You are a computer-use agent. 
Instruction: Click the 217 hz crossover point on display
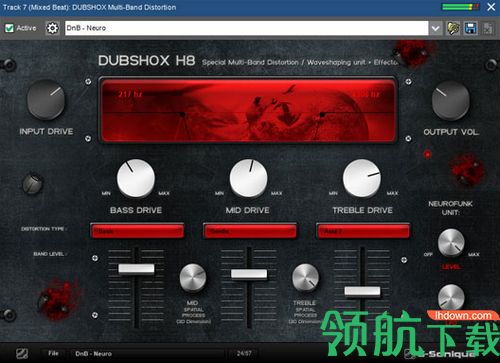182,114
